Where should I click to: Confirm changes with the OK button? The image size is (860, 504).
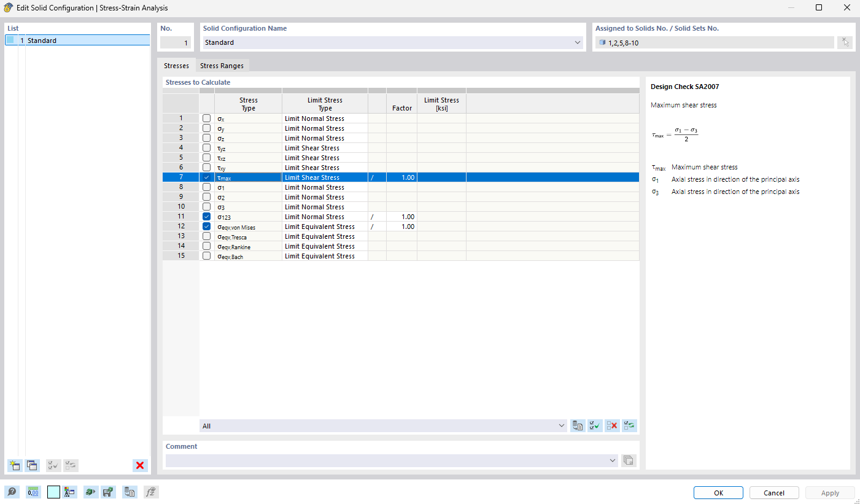[718, 492]
